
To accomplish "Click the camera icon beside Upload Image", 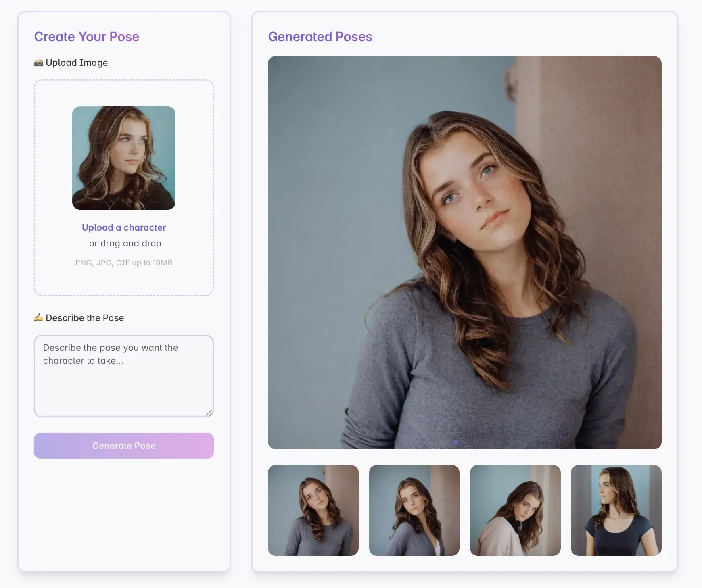I will [x=38, y=63].
